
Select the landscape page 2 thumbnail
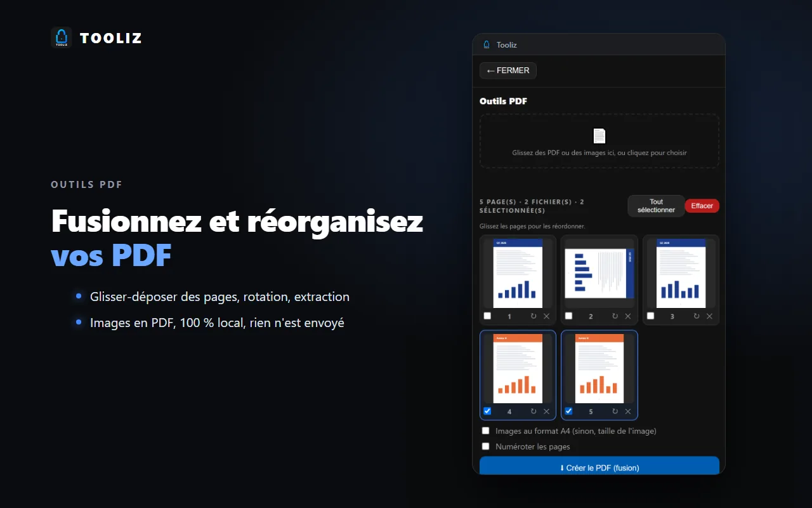(x=599, y=273)
